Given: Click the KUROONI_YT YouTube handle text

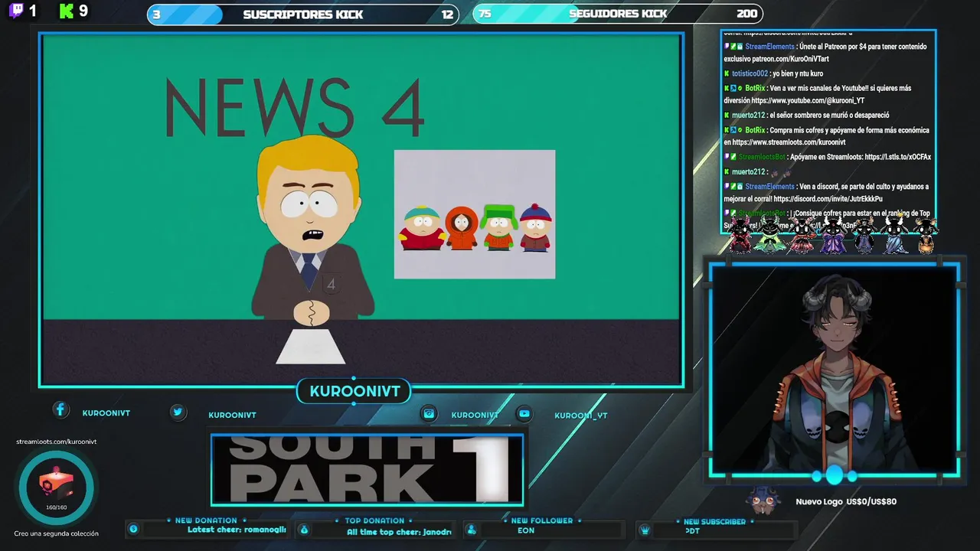Looking at the screenshot, I should point(581,416).
